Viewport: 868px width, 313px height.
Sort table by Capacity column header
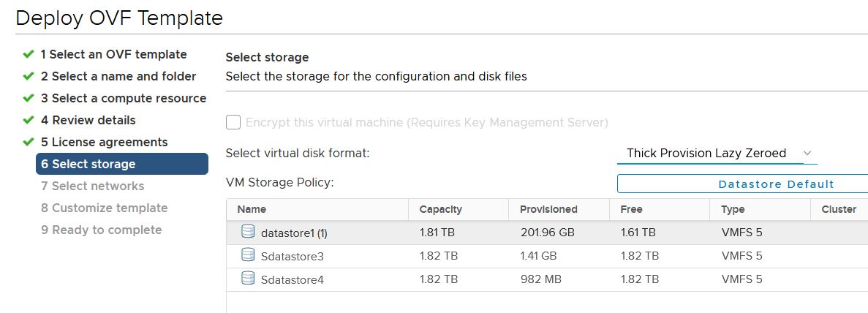point(440,209)
